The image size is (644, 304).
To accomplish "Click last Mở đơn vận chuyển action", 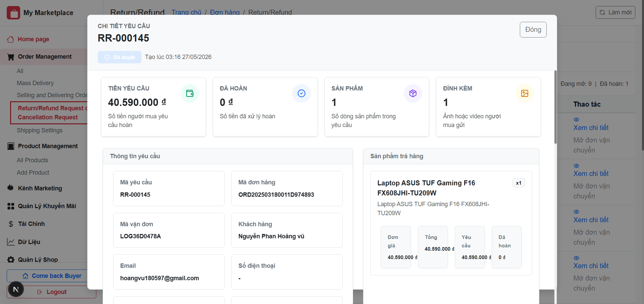I will [x=592, y=283].
